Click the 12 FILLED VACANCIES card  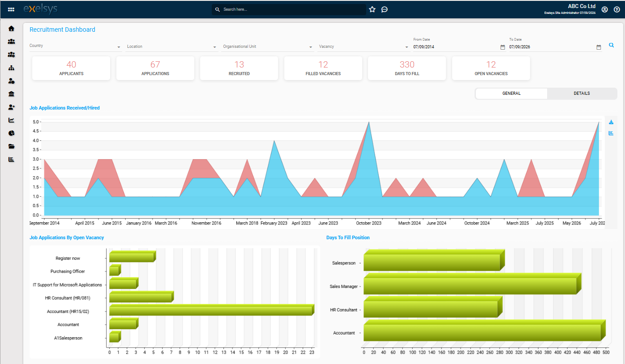point(323,68)
